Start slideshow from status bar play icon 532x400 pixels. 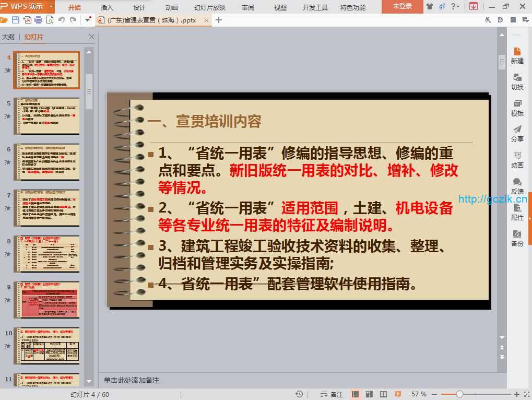(x=398, y=394)
